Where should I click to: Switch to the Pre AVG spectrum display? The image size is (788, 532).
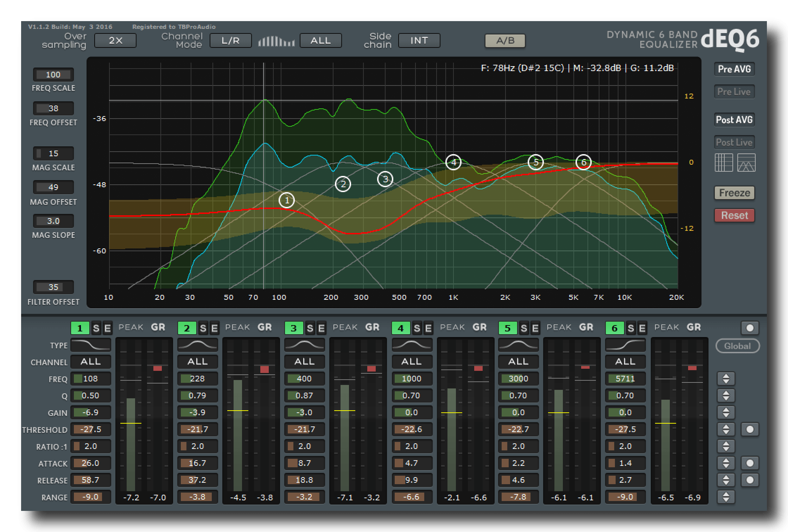pyautogui.click(x=734, y=69)
